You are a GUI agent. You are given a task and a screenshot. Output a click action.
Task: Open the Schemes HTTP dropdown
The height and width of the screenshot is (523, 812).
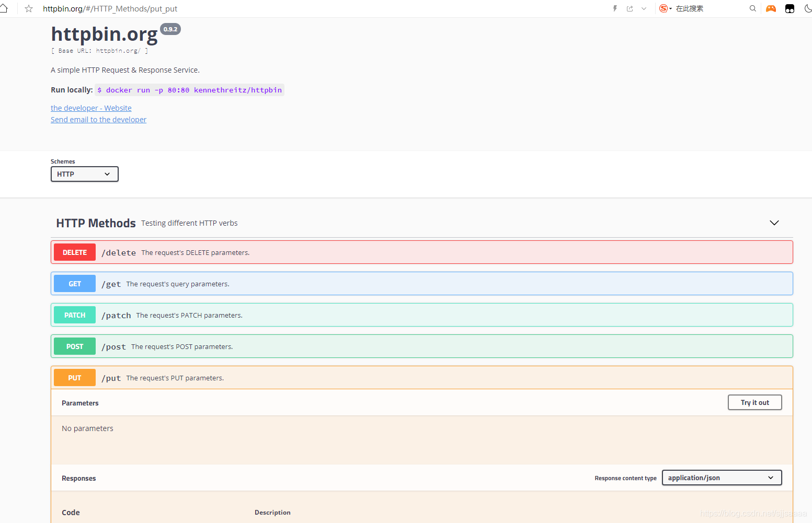click(x=85, y=174)
